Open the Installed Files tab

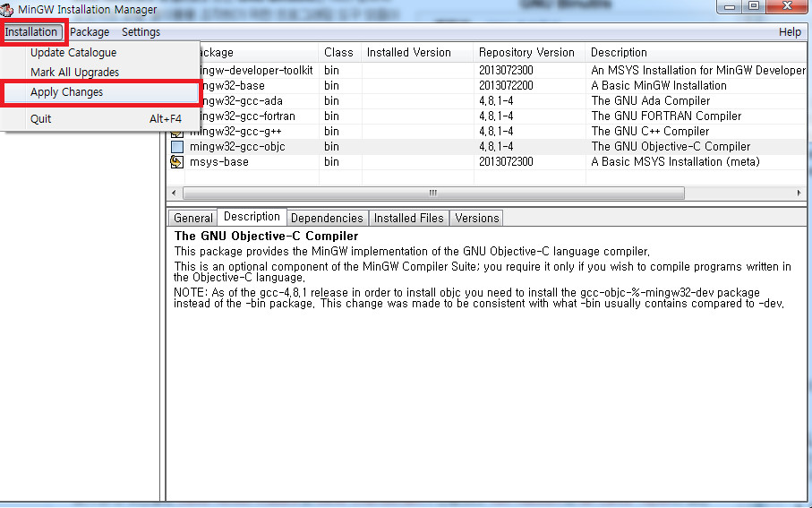click(x=408, y=219)
